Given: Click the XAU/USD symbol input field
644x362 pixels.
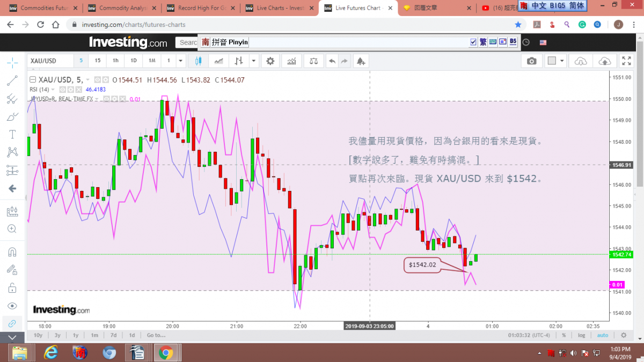Looking at the screenshot, I should click(49, 61).
